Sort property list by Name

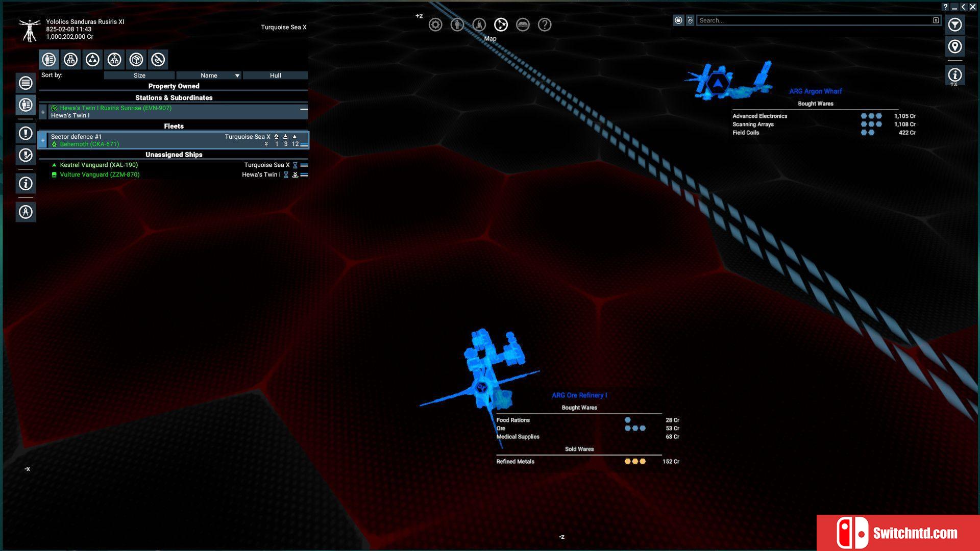click(209, 76)
